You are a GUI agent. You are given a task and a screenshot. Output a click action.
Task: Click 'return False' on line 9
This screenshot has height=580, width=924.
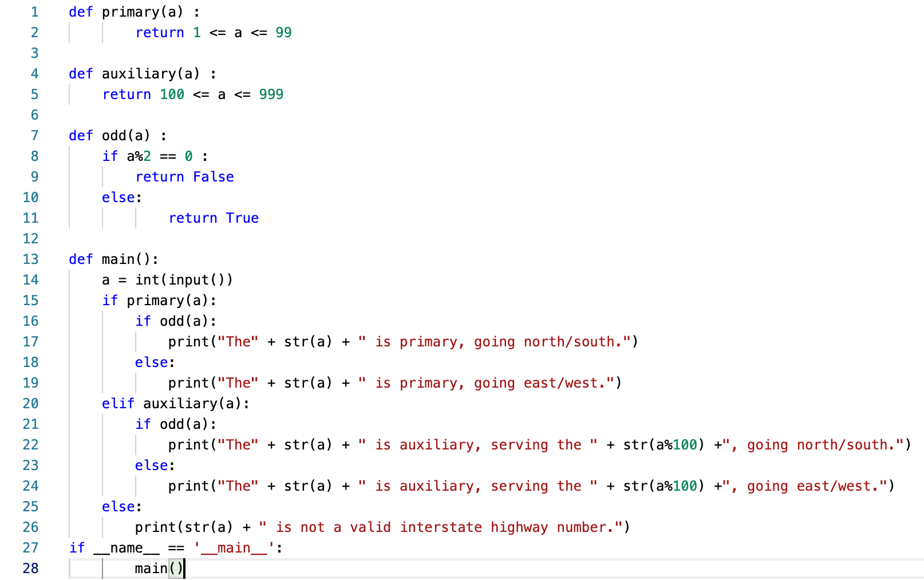184,177
